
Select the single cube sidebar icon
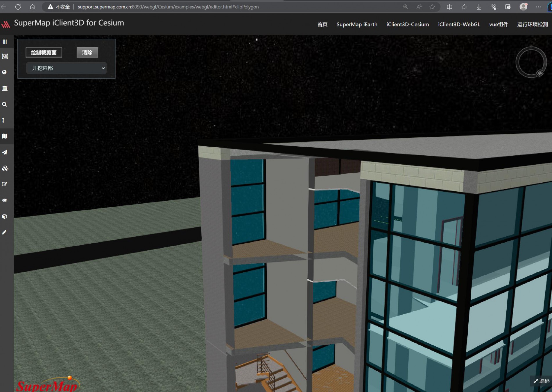click(x=4, y=216)
